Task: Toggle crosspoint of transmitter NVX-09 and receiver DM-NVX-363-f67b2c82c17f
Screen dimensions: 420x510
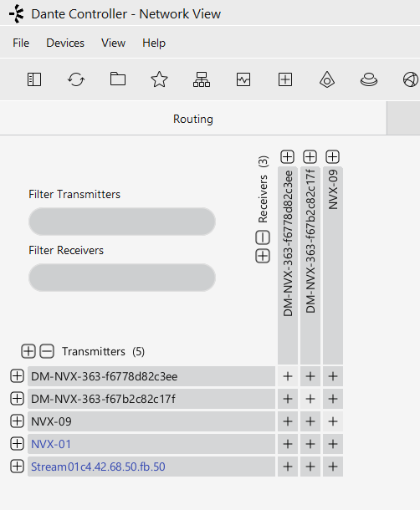Action: pos(310,421)
